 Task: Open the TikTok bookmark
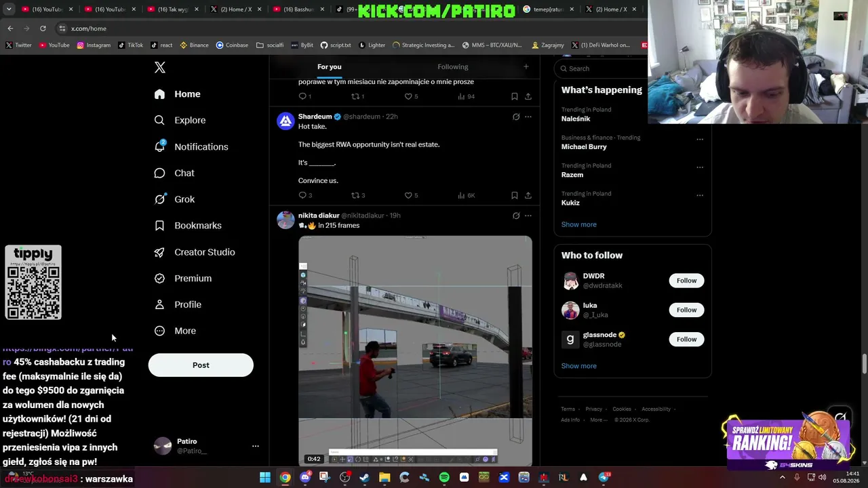tap(130, 45)
